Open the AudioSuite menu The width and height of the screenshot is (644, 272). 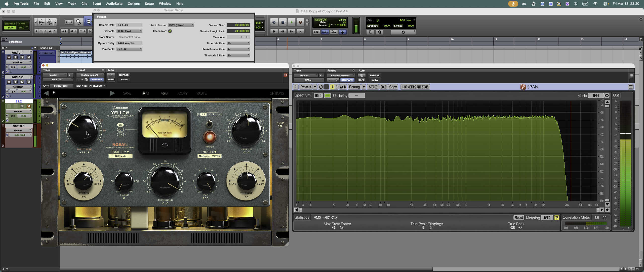[x=114, y=4]
